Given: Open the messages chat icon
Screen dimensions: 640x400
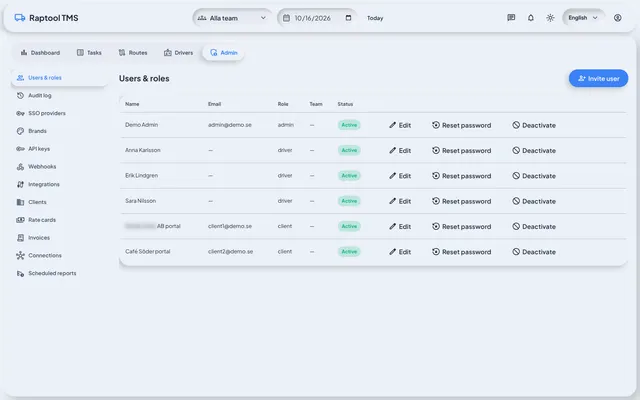Looking at the screenshot, I should 511,18.
